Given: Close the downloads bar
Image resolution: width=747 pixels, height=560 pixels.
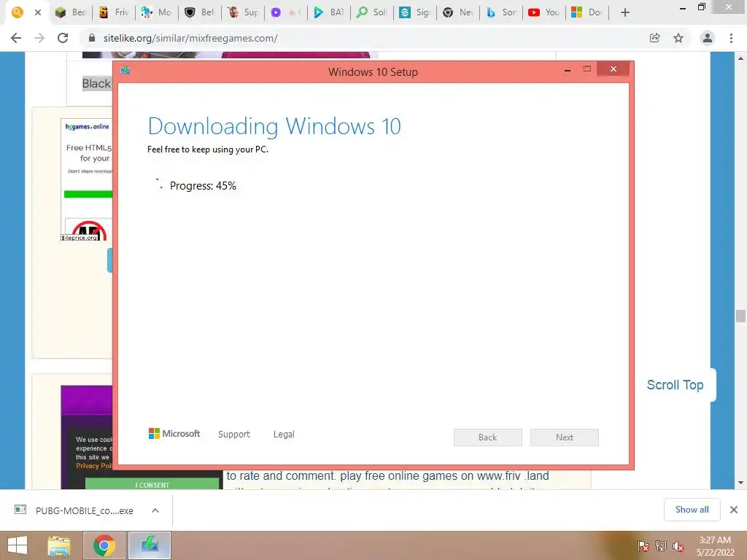Looking at the screenshot, I should tap(734, 510).
